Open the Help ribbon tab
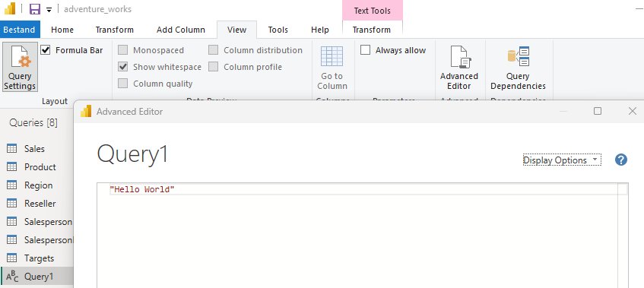Viewport: 644px width, 288px height. tap(320, 30)
